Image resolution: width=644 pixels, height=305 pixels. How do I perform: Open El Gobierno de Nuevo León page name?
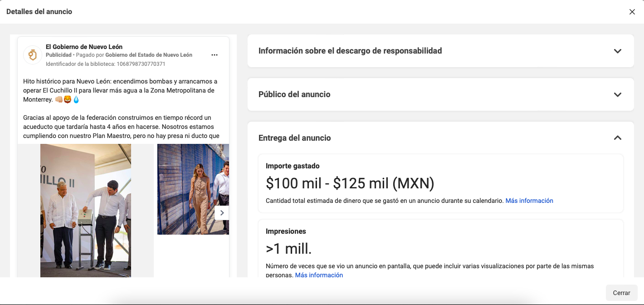coord(84,47)
